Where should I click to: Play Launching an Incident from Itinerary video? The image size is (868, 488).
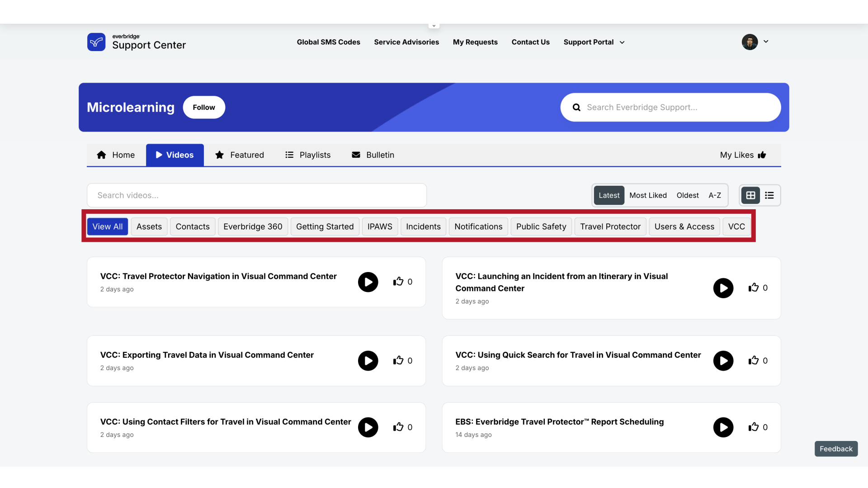click(723, 288)
